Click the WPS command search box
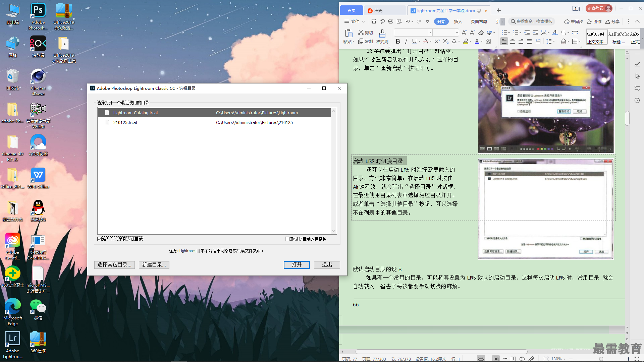The width and height of the screenshot is (644, 362). pos(532,21)
